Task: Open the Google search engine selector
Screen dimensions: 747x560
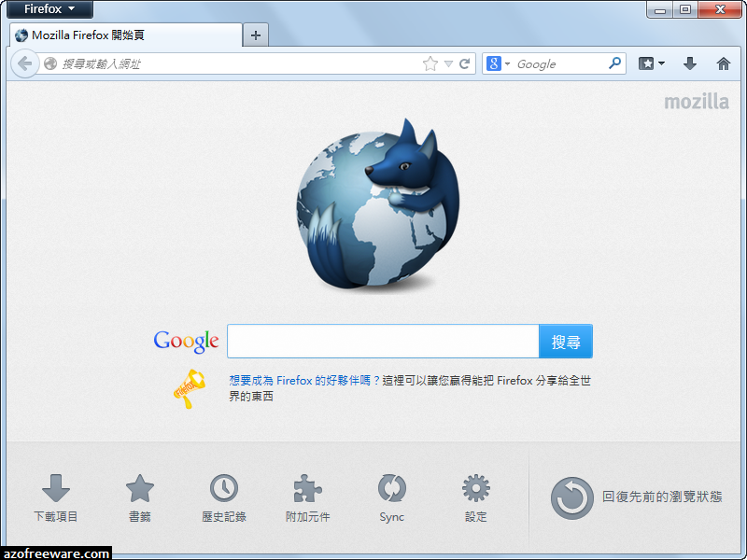Action: click(498, 63)
